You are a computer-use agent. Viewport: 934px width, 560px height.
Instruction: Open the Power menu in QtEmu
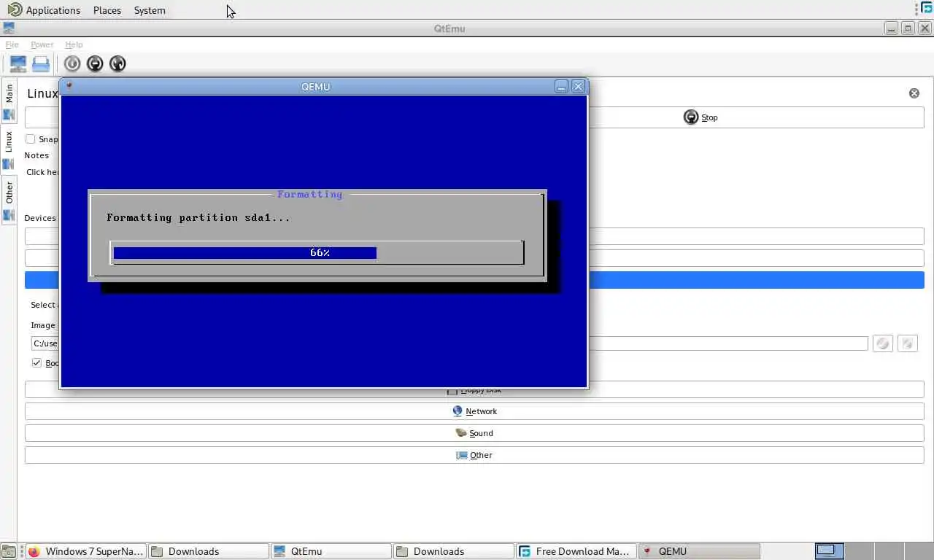point(42,44)
